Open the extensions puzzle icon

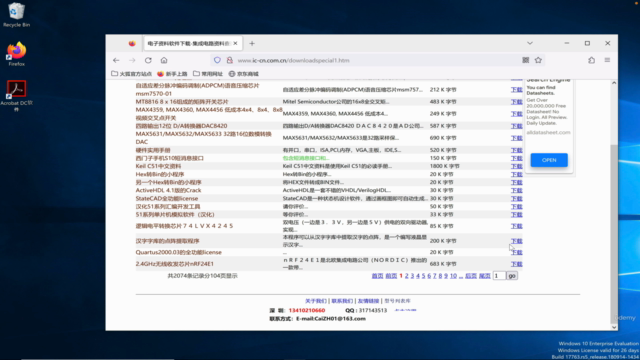591,60
